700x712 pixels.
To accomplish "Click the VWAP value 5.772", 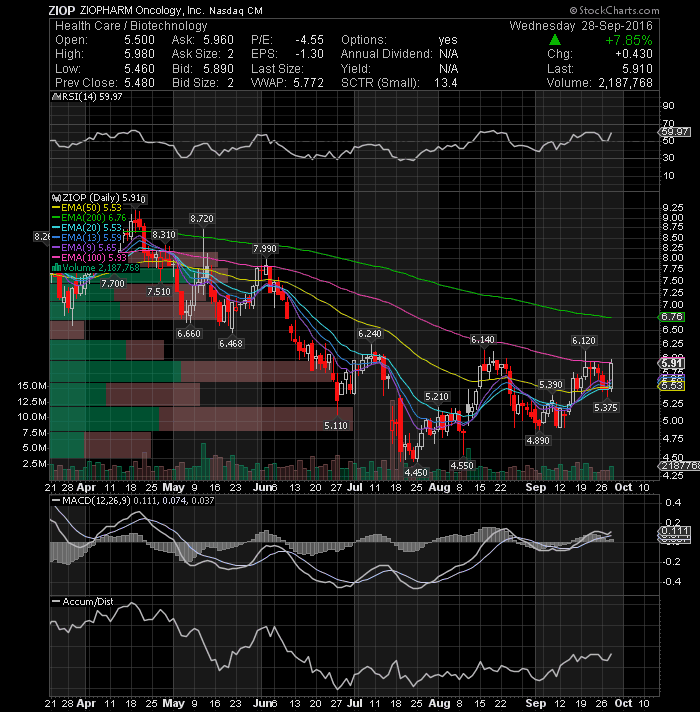I will coord(308,83).
